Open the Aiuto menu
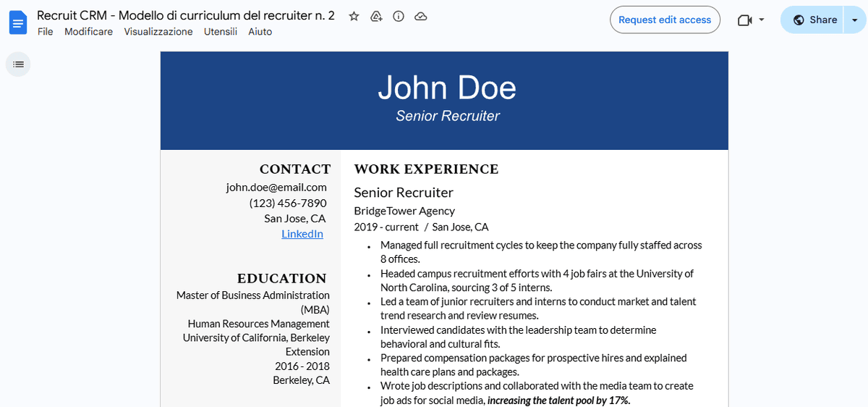Viewport: 868px width, 407px height. (260, 32)
